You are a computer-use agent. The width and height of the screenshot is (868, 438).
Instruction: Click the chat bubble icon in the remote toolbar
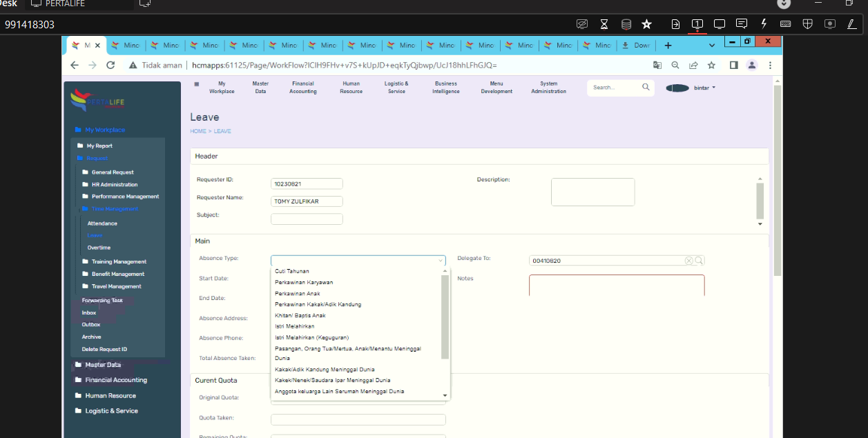point(742,23)
